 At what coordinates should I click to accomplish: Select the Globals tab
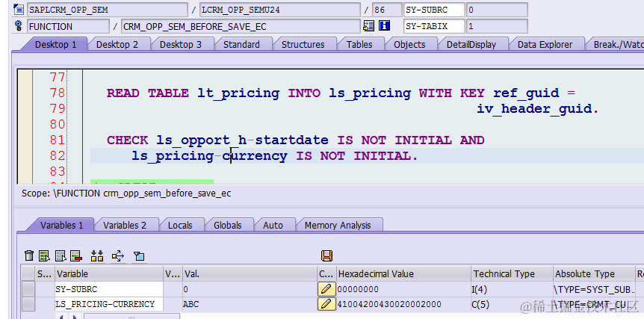[228, 225]
